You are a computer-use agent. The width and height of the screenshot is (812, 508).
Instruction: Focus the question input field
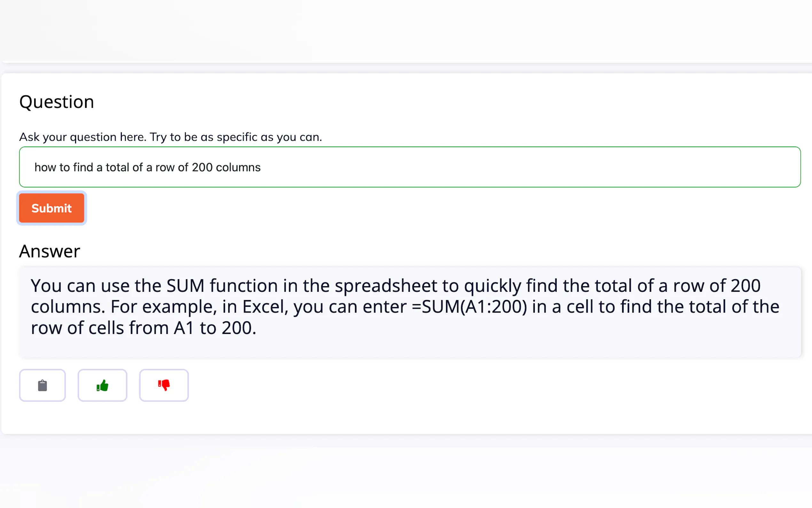[x=410, y=167]
